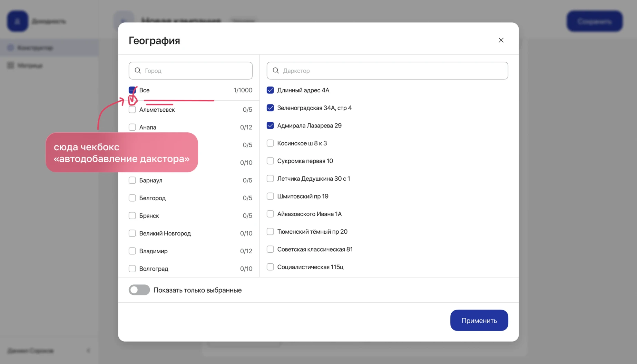Select the Анапа checkbox
Screen dimensions: 637x364
[132, 127]
